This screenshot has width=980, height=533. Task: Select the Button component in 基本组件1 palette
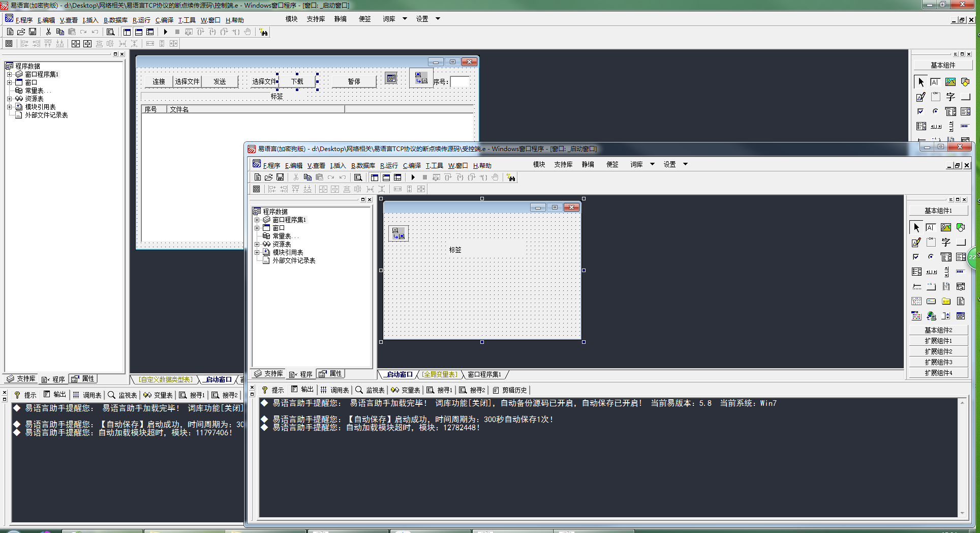click(x=961, y=242)
